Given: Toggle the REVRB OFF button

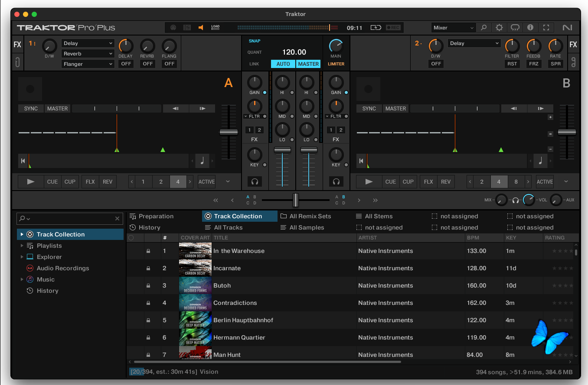Looking at the screenshot, I should click(147, 64).
